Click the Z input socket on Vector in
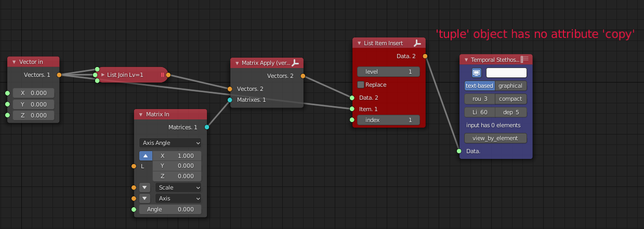Image resolution: width=644 pixels, height=229 pixels. coord(7,115)
